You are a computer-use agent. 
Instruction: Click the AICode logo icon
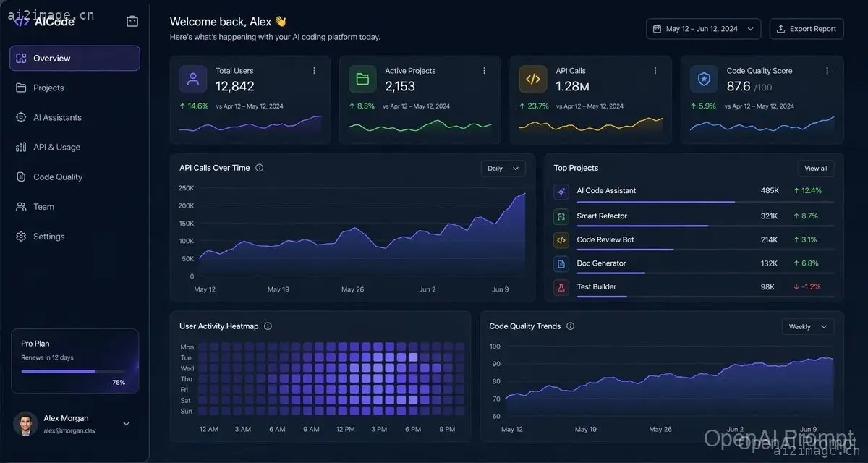(21, 22)
